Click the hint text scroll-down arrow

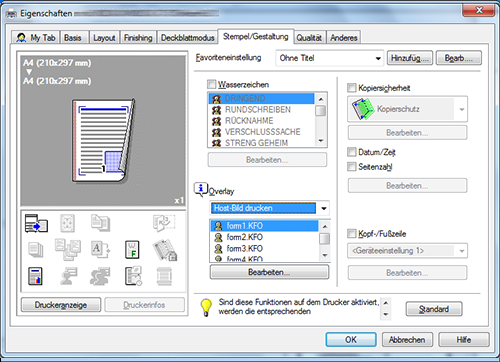click(x=386, y=314)
